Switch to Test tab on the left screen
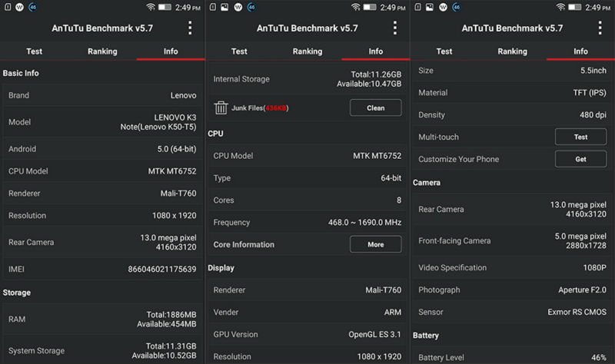 (x=34, y=51)
